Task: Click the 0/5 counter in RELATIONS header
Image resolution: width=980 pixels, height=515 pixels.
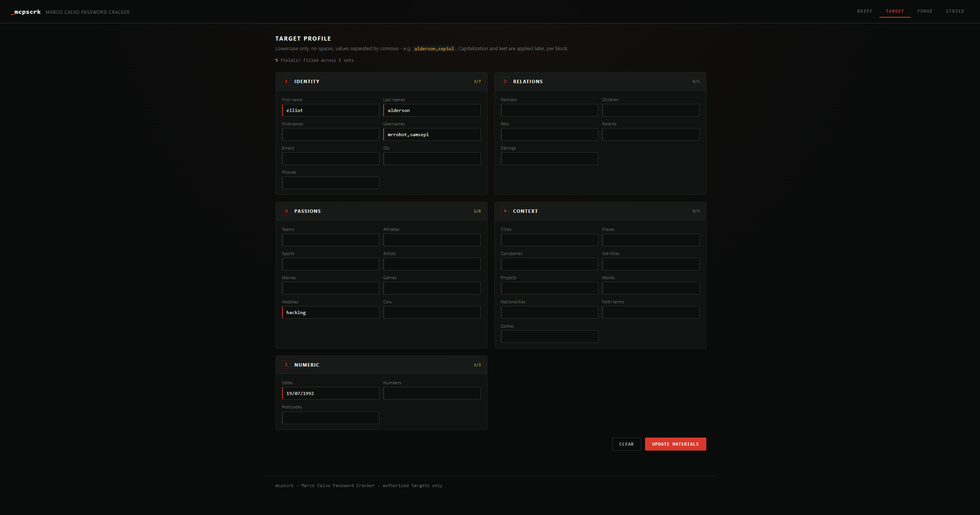Action: coord(696,82)
